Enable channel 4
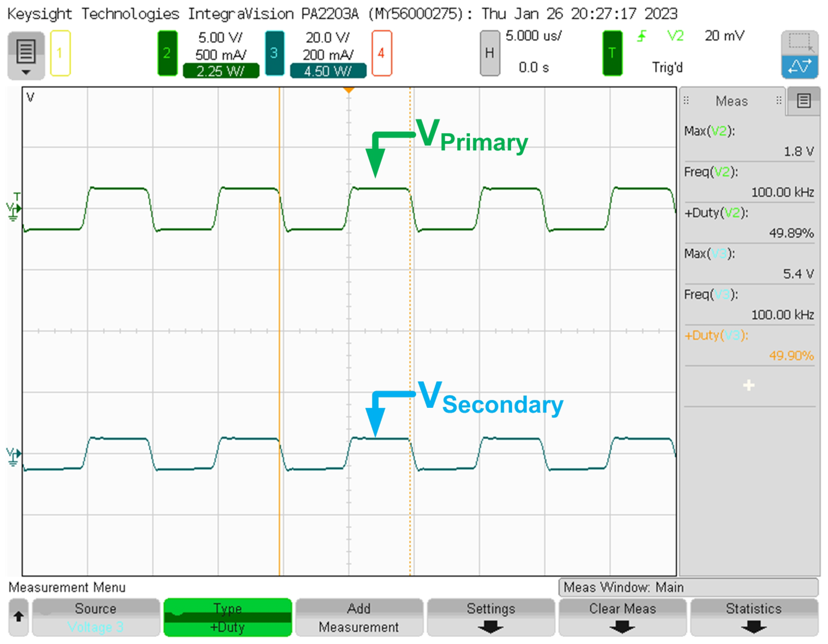 pyautogui.click(x=381, y=53)
